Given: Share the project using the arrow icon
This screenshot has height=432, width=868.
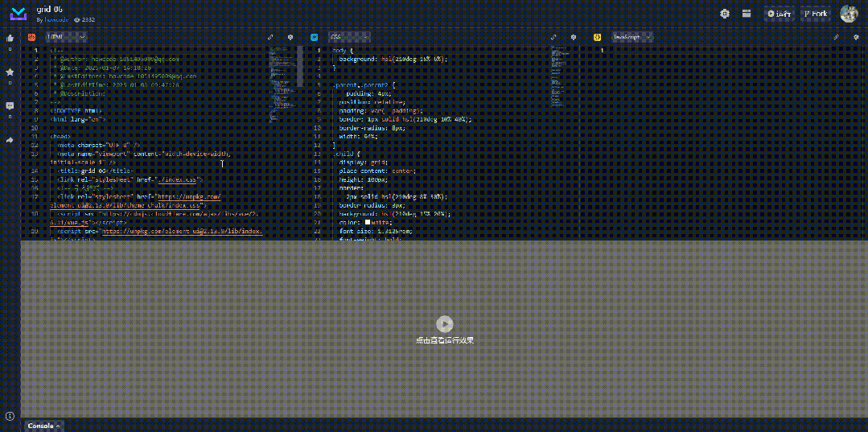Looking at the screenshot, I should (10, 140).
